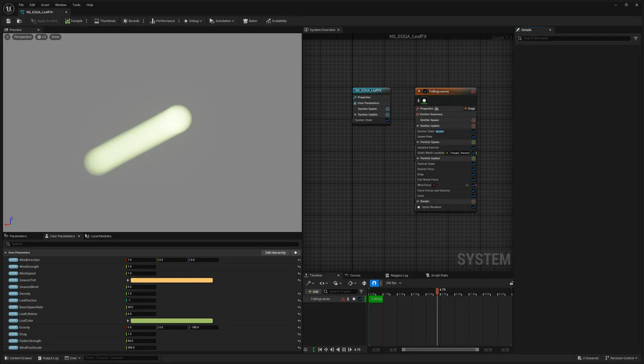
Task: Click the LeafColor green color swatch
Action: 172,321
